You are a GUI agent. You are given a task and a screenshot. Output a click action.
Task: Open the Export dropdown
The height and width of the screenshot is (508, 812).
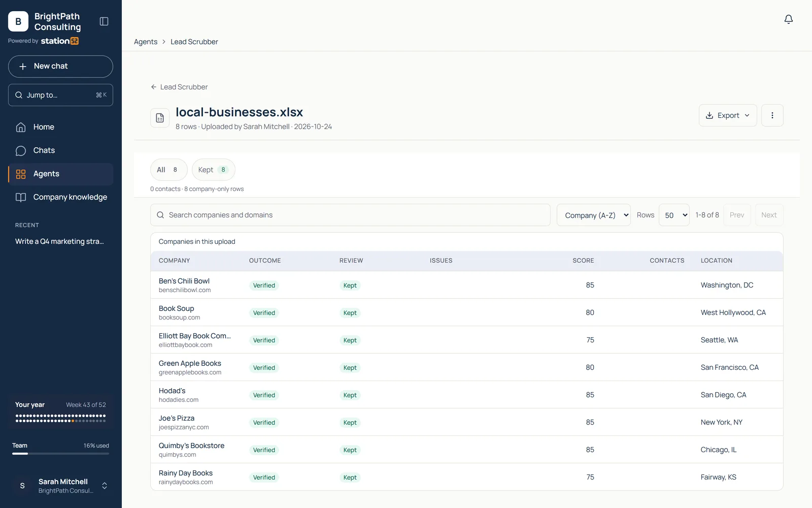tap(728, 115)
